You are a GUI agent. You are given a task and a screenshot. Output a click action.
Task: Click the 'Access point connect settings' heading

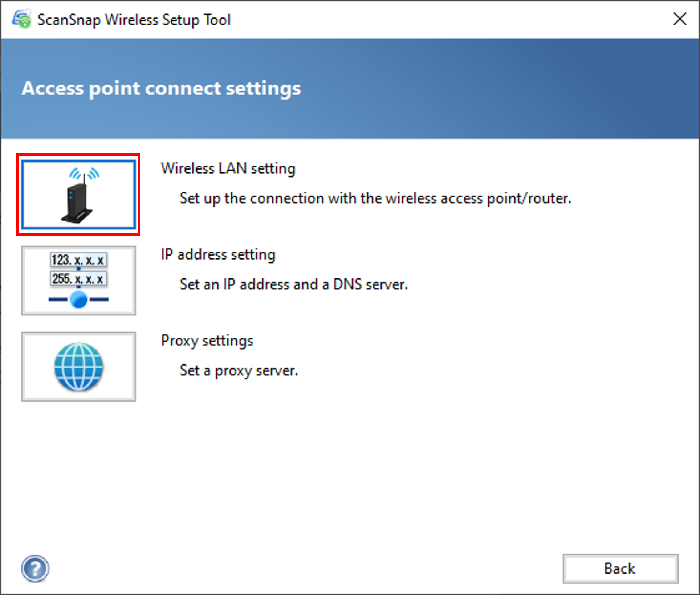pyautogui.click(x=161, y=89)
